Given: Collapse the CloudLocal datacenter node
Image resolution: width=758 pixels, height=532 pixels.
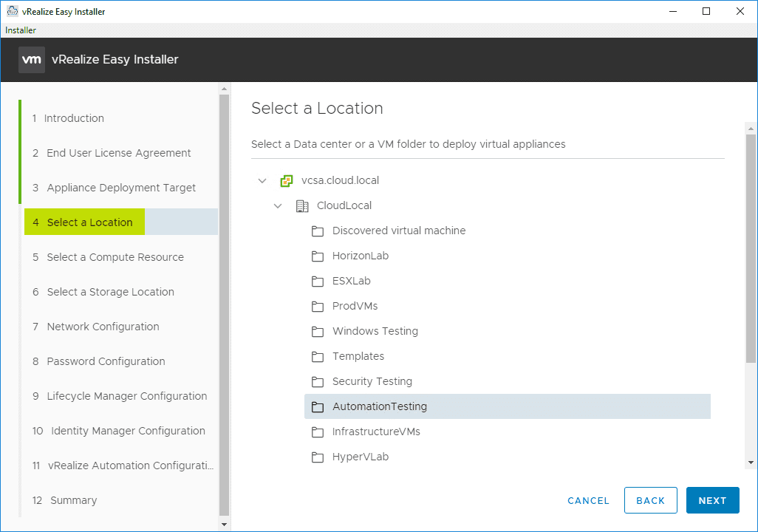Looking at the screenshot, I should (278, 205).
